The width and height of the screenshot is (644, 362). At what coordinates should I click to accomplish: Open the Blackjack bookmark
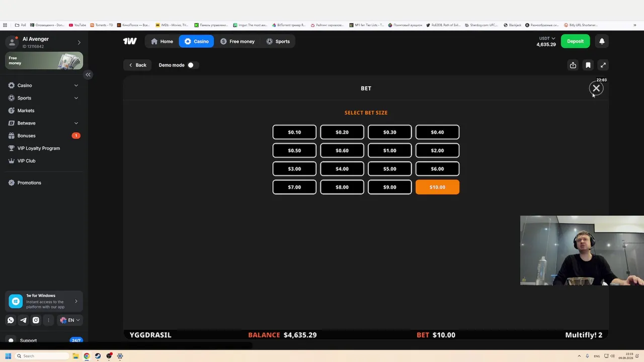[x=513, y=25]
